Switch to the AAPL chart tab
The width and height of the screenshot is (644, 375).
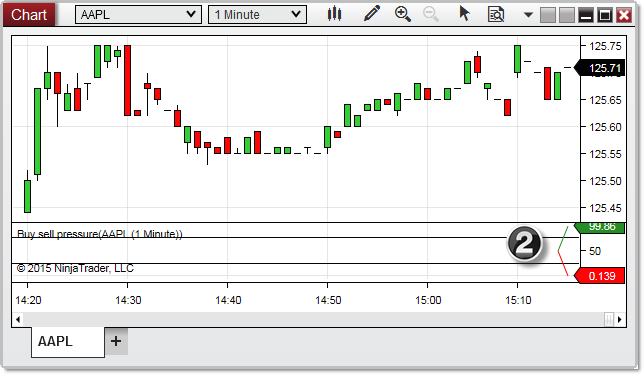pos(68,341)
